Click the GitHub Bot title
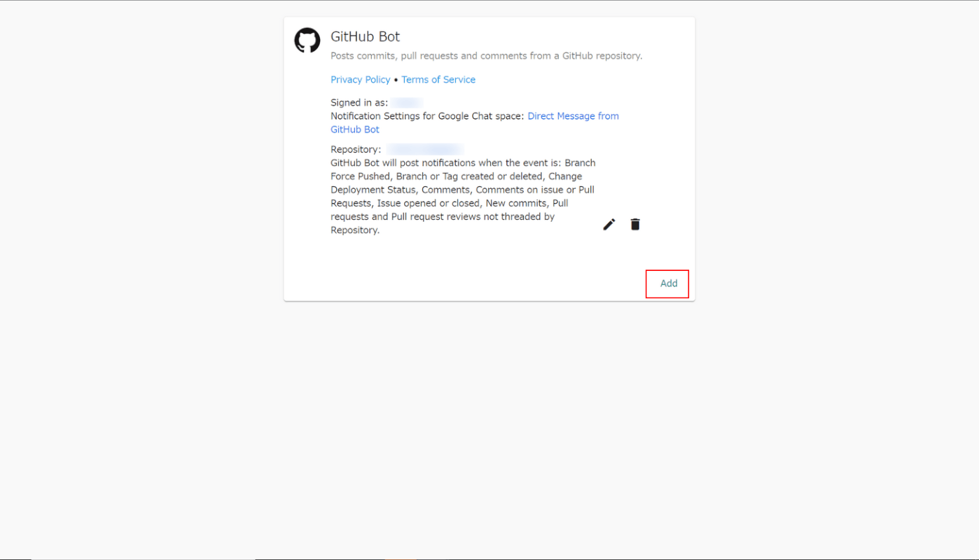Screen dimensions: 979x560 (x=366, y=36)
